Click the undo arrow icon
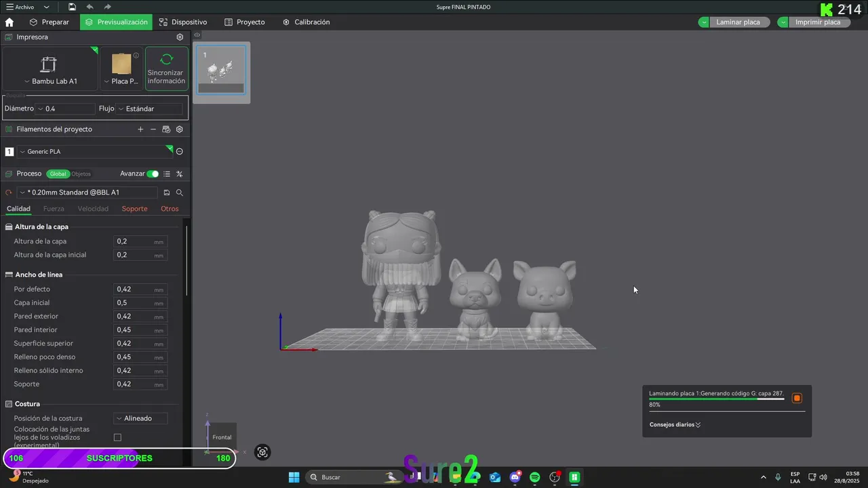The image size is (868, 488). (x=90, y=7)
